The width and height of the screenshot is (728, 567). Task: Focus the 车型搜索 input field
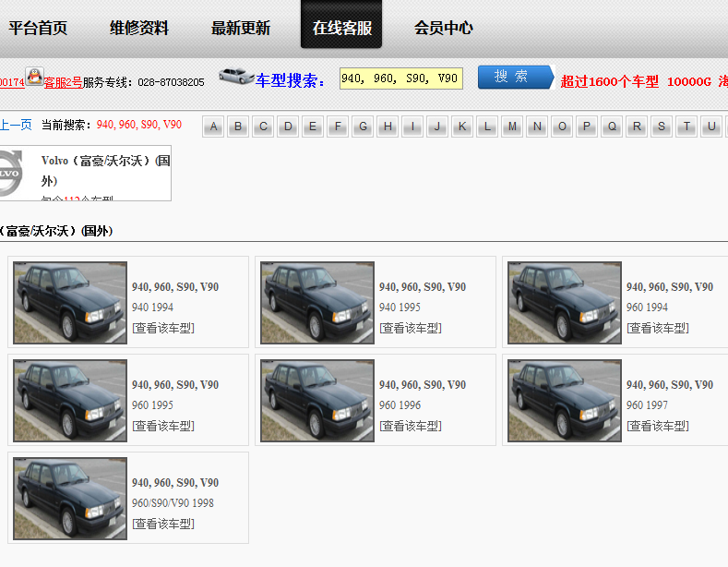pos(401,78)
